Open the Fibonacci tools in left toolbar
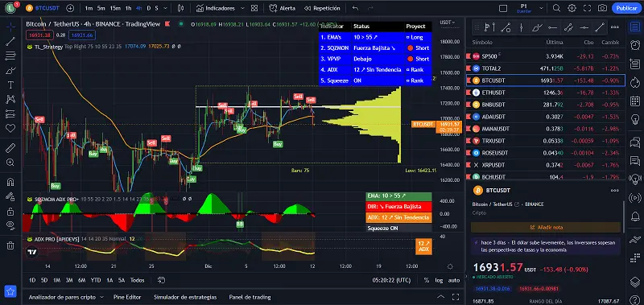Screen dimensions: 644x305 [x=10, y=56]
